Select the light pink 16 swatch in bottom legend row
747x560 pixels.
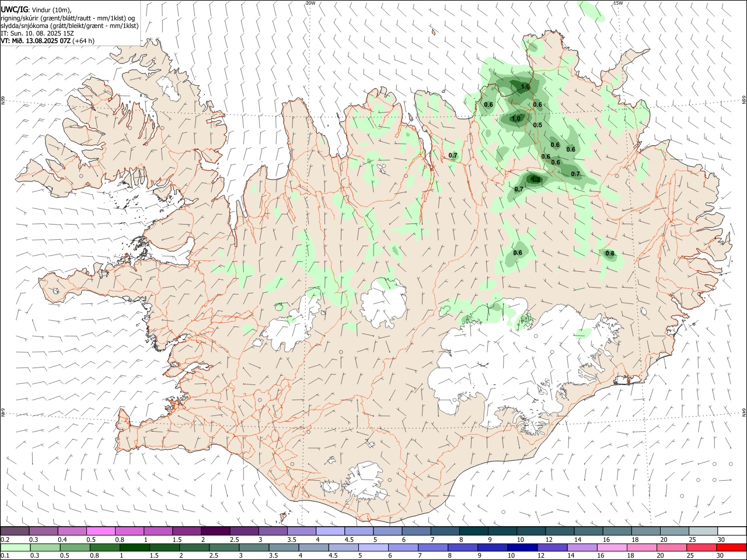pyautogui.click(x=612, y=547)
